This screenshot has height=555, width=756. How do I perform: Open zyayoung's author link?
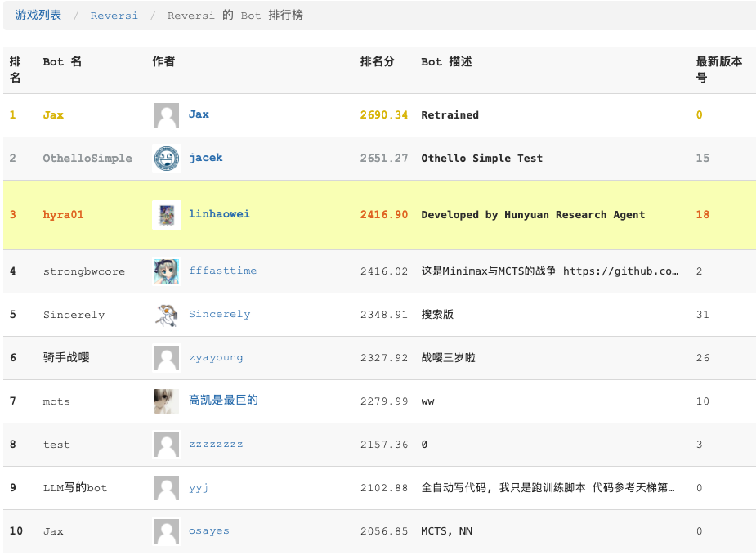coord(216,357)
